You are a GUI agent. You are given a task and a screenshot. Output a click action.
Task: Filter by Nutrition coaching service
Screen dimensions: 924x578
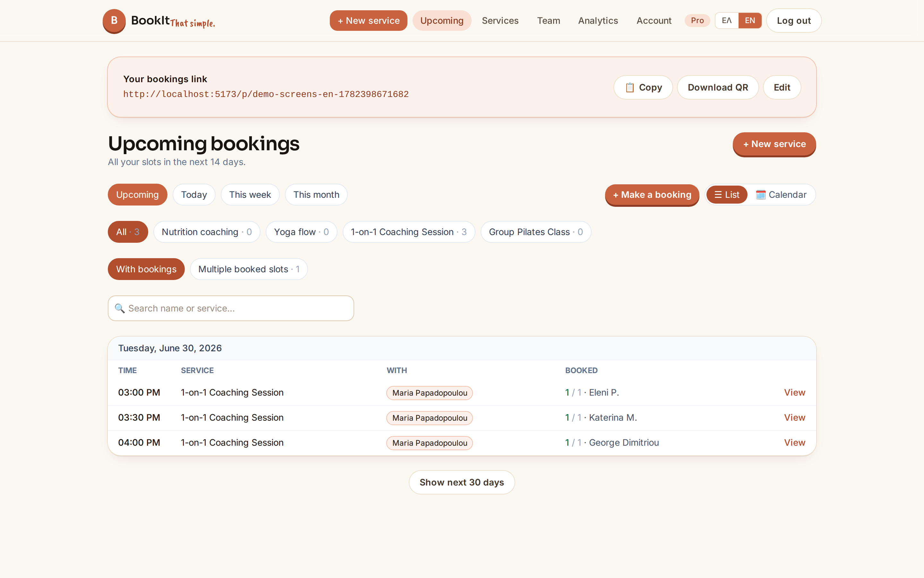point(207,232)
